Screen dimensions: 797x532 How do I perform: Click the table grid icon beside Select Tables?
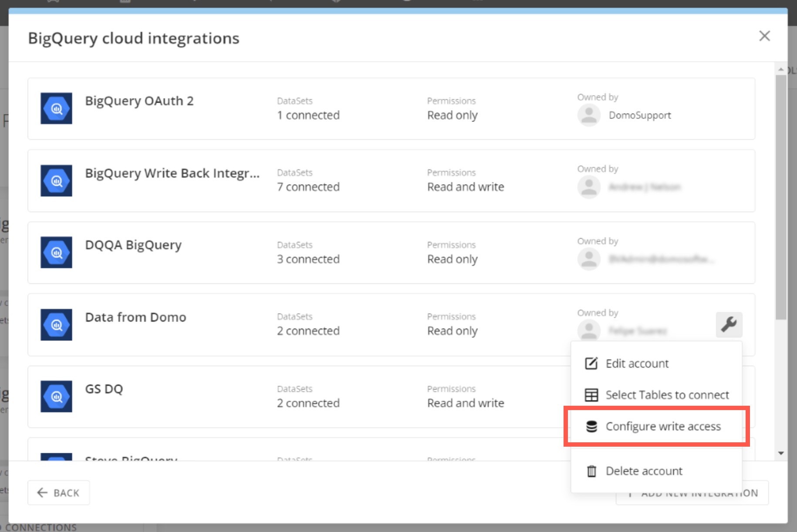591,395
